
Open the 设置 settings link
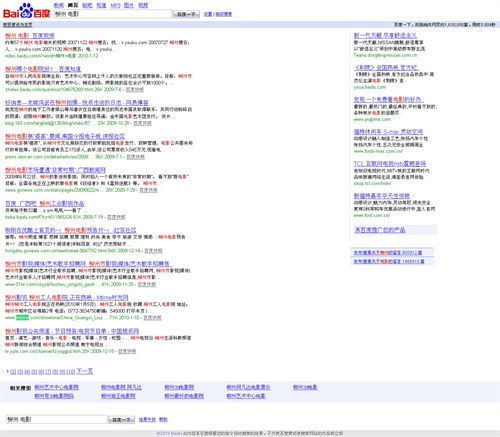(208, 14)
